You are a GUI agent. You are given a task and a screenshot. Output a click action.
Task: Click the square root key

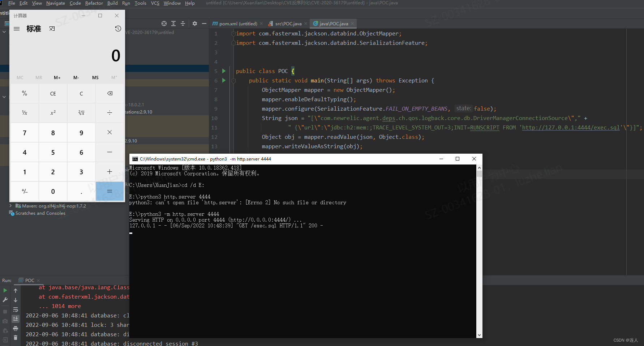pos(81,113)
